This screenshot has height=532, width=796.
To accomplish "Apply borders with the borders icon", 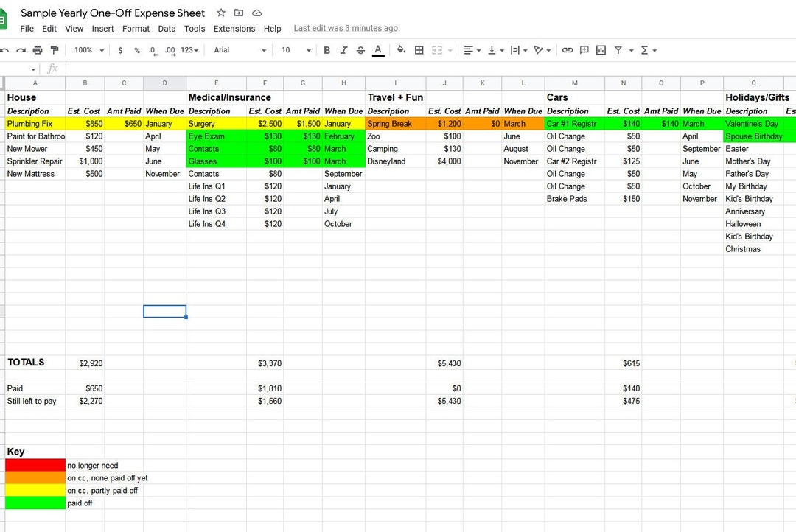I will (x=418, y=50).
